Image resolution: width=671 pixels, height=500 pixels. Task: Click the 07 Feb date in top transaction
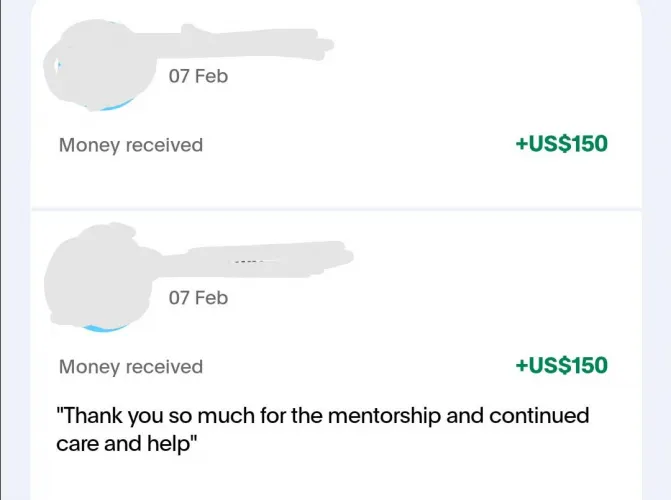[198, 76]
